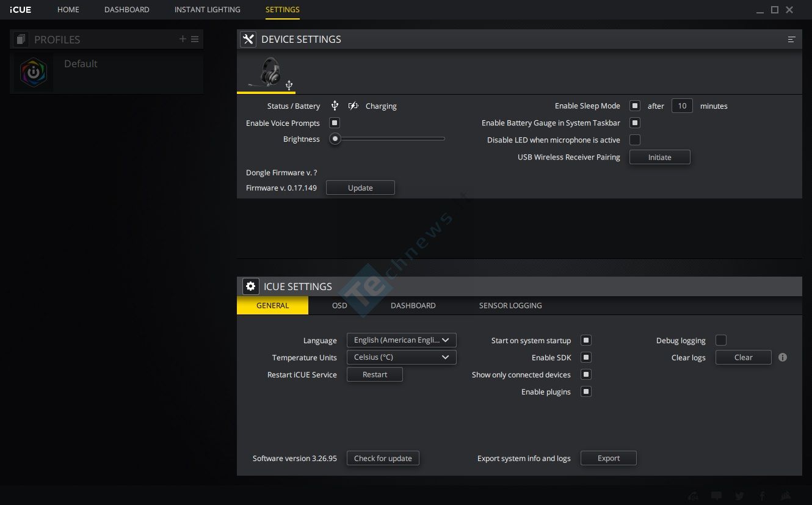The height and width of the screenshot is (505, 812).
Task: Open the Temperature Units dropdown
Action: coord(402,357)
